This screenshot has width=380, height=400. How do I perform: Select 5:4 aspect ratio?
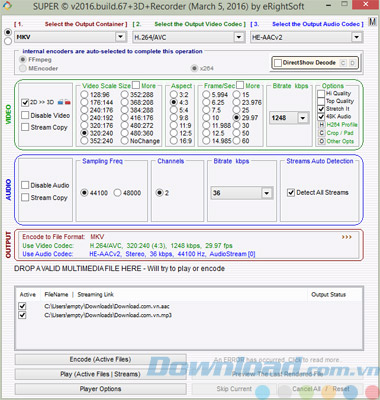point(174,110)
